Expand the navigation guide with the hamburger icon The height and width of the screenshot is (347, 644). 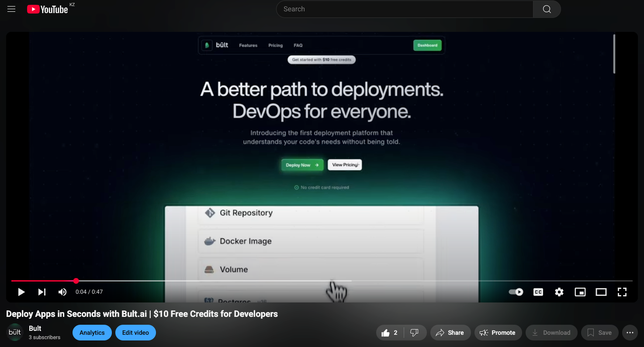[x=11, y=9]
